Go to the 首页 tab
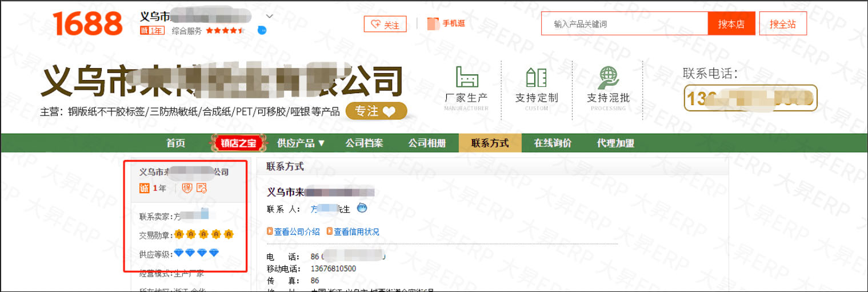The image size is (868, 292). pyautogui.click(x=175, y=143)
